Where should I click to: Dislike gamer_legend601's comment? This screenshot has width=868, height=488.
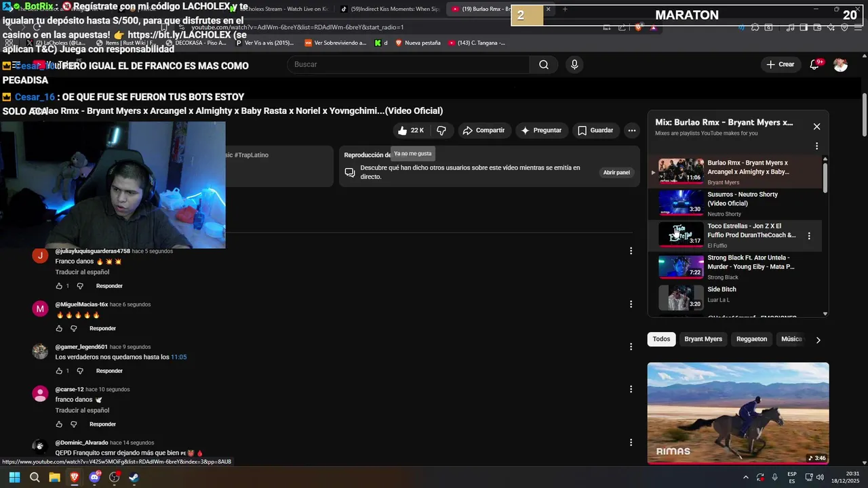pyautogui.click(x=80, y=371)
